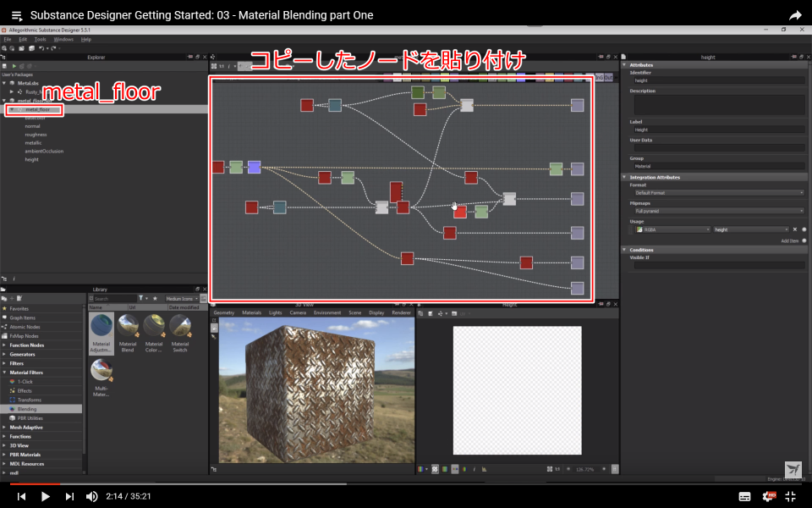812x508 pixels.
Task: Open the Help menu
Action: tap(86, 40)
